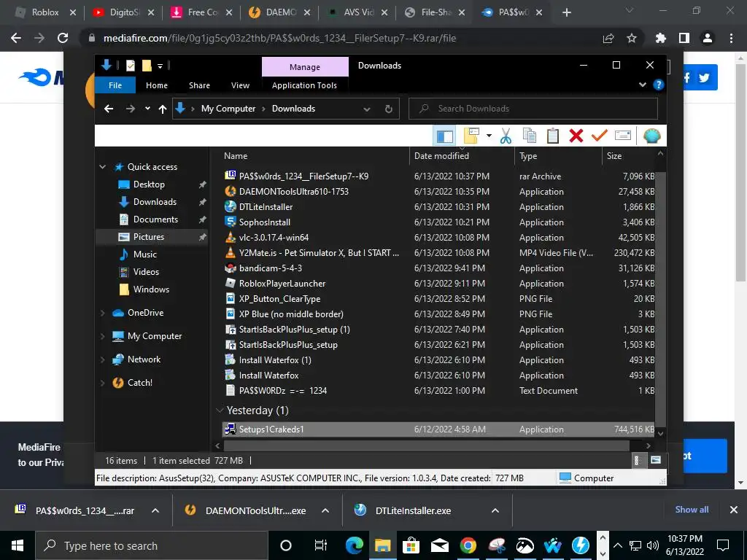Open the File ribbon tab

[x=115, y=85]
